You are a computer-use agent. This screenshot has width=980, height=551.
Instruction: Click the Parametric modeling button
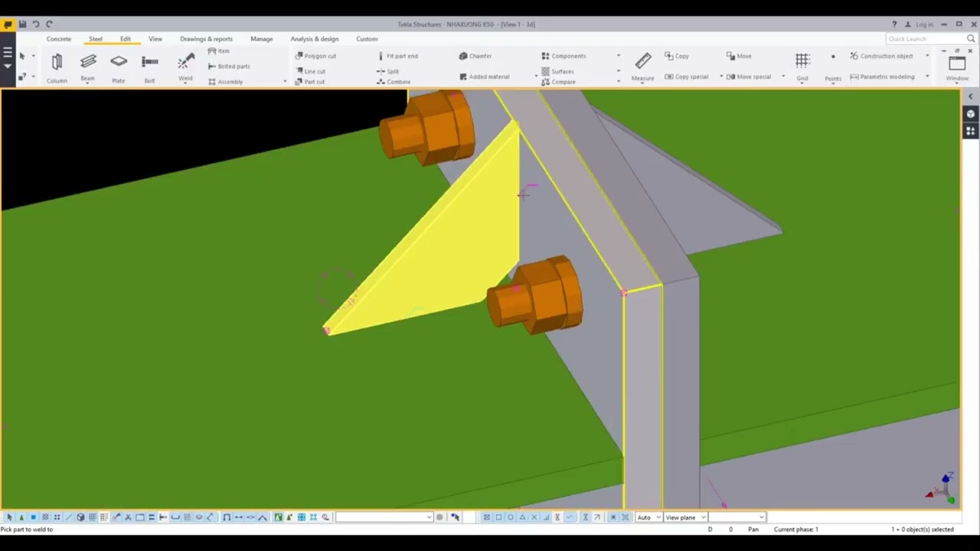click(882, 77)
